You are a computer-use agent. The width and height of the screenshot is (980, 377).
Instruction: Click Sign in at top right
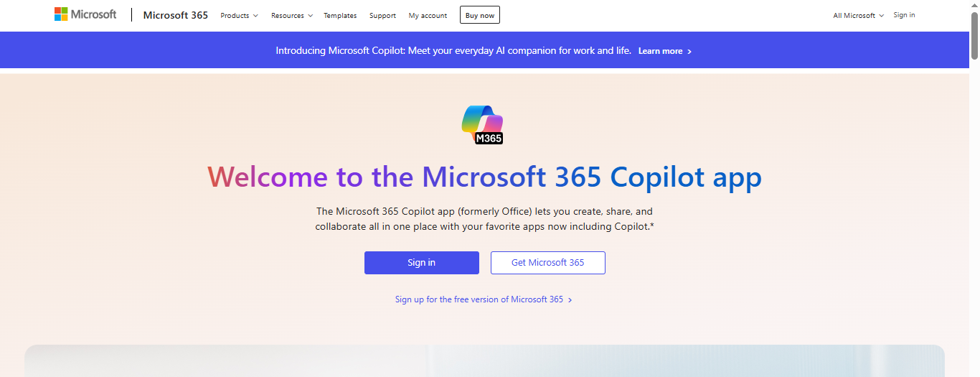click(x=904, y=15)
